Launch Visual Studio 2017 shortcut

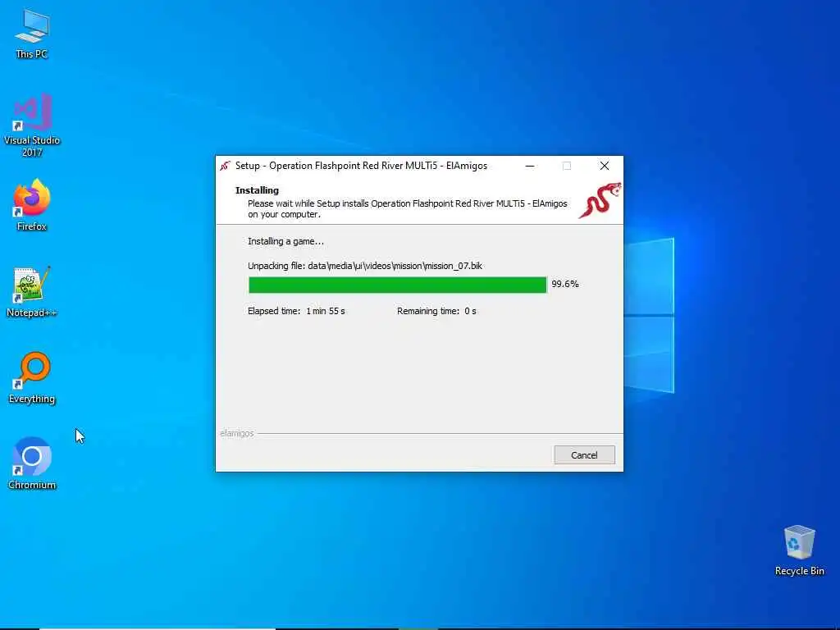(x=32, y=126)
